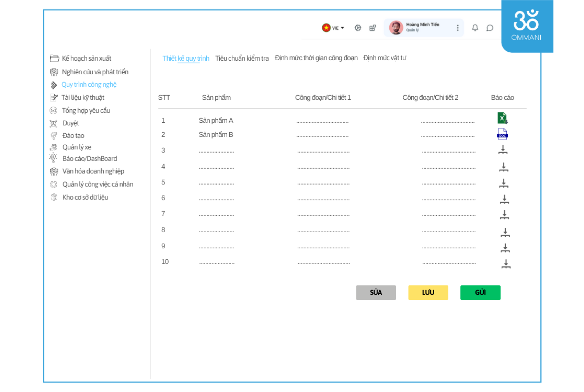Download the Excel report for Sản phẩm A
Image resolution: width=584 pixels, height=392 pixels.
coord(502,118)
